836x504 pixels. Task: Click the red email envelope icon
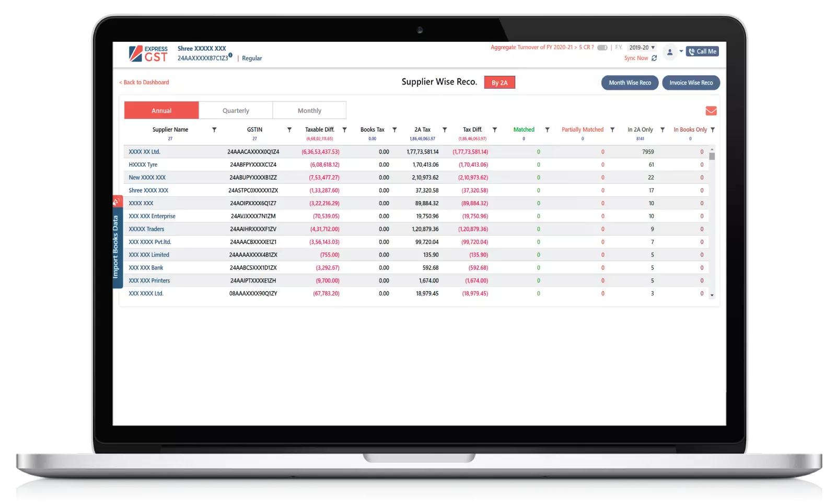(x=711, y=111)
